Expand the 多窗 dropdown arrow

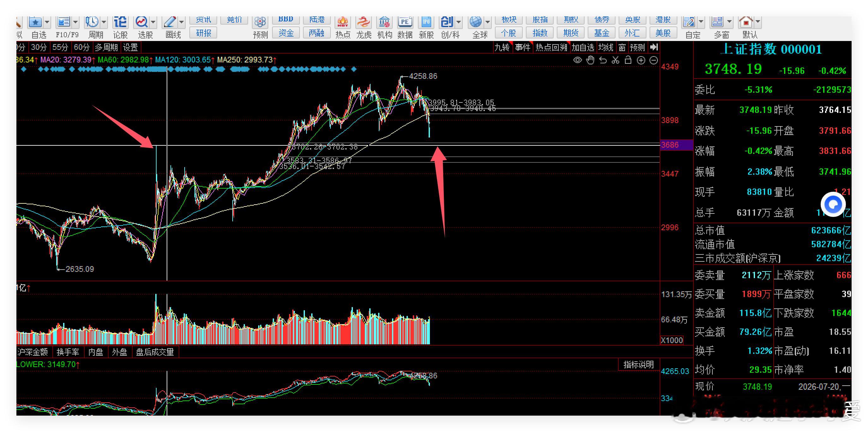(x=729, y=22)
